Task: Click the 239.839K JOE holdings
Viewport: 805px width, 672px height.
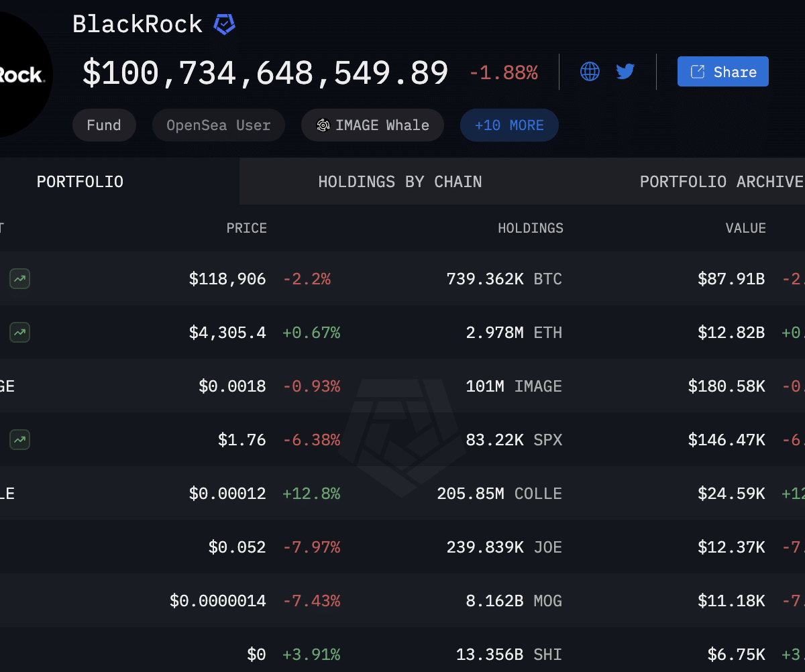Action: coord(504,547)
